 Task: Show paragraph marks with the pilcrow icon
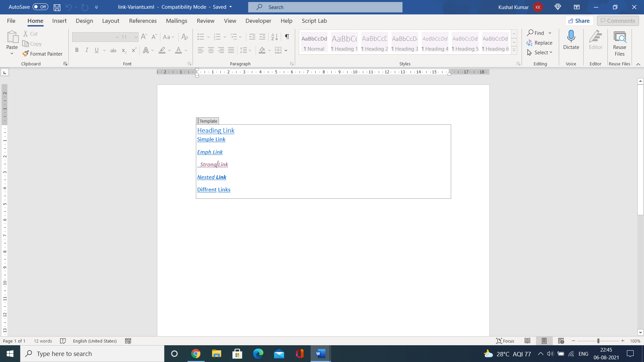[287, 37]
